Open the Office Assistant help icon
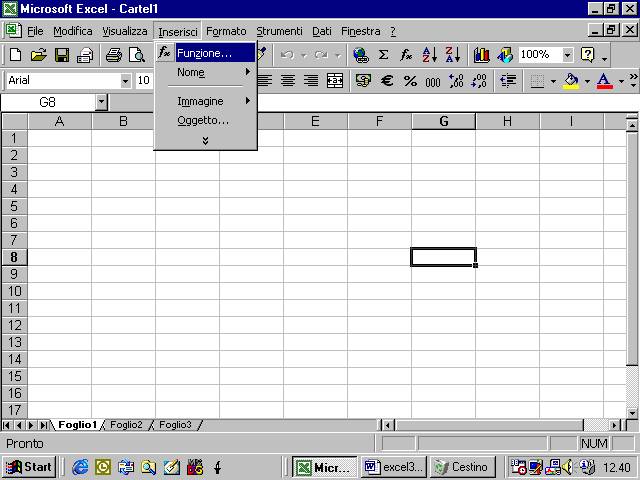The height and width of the screenshot is (480, 640). (x=587, y=55)
